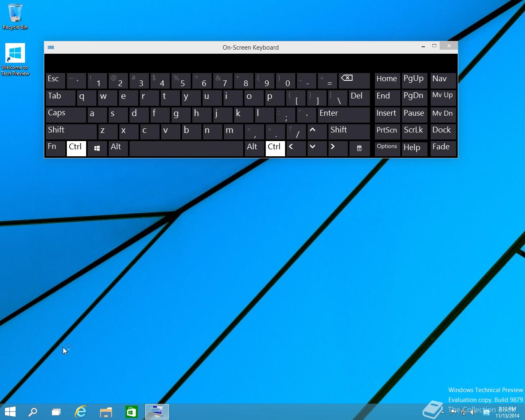This screenshot has height=420, width=525.
Task: Click the Backspace key on the keyboard
Action: coord(354,81)
